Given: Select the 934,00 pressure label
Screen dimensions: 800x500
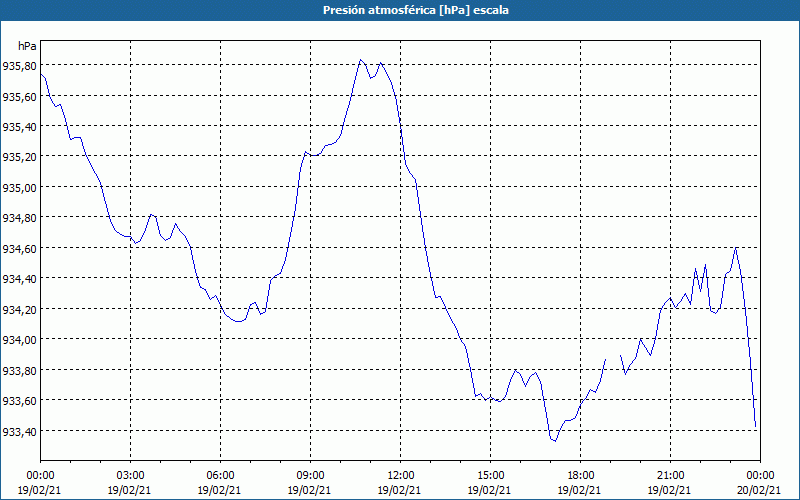Looking at the screenshot, I should point(19,340).
